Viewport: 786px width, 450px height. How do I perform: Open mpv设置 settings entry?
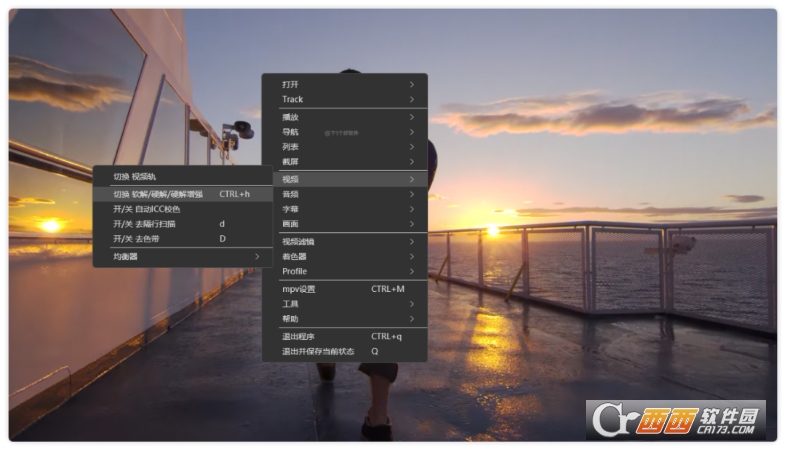[344, 289]
